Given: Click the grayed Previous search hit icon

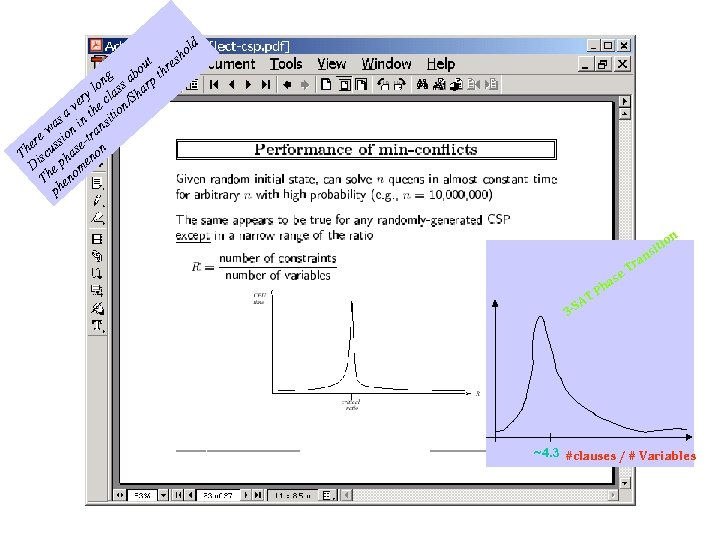Looking at the screenshot, I should pyautogui.click(x=473, y=84).
